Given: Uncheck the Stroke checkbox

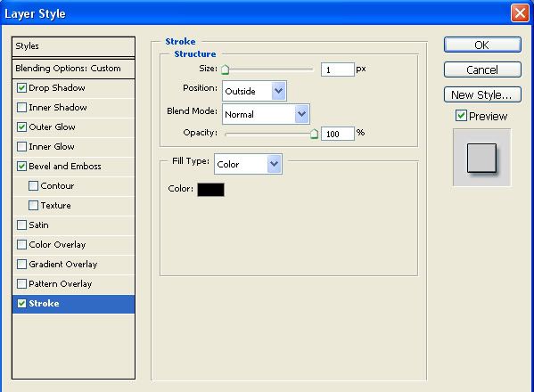Looking at the screenshot, I should [x=21, y=303].
